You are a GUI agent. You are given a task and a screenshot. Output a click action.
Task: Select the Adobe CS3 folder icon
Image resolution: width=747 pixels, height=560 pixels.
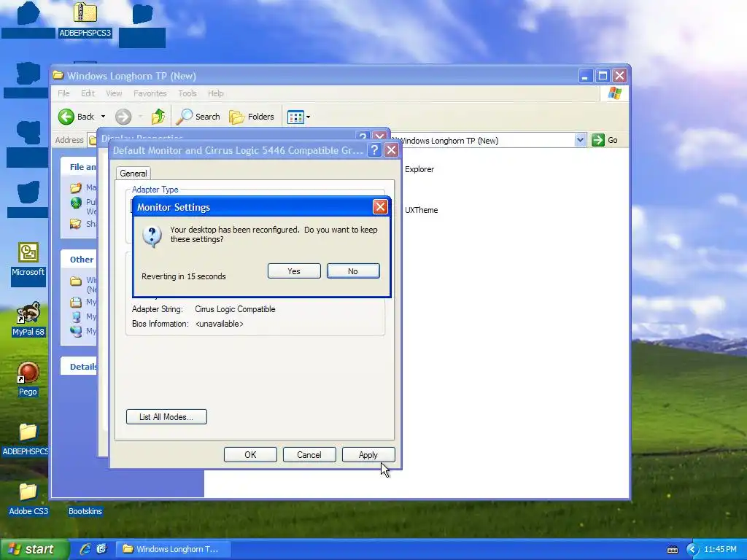point(28,499)
